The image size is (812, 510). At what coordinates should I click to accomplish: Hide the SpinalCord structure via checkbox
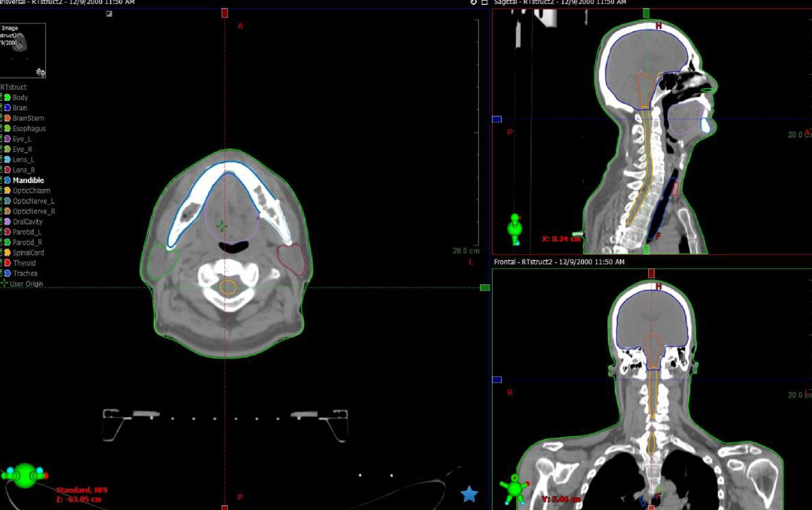(x=1, y=253)
